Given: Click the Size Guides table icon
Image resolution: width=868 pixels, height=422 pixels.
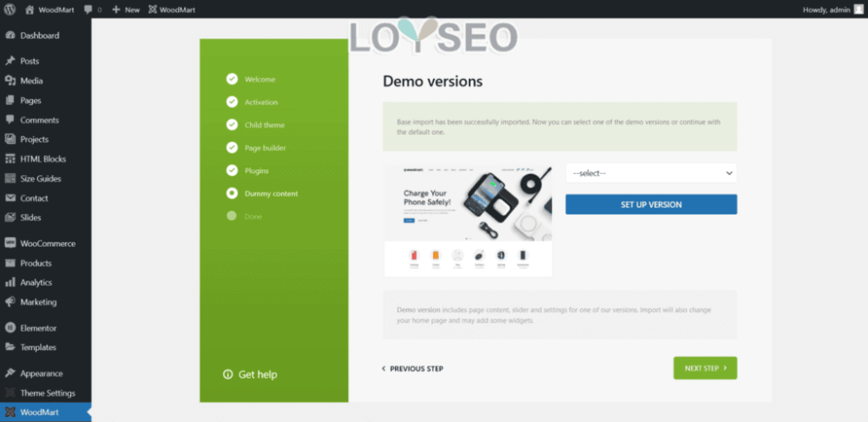Looking at the screenshot, I should (x=10, y=178).
